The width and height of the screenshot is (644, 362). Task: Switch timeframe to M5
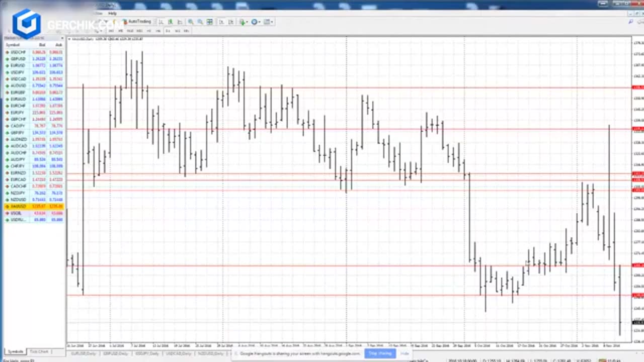tap(121, 31)
